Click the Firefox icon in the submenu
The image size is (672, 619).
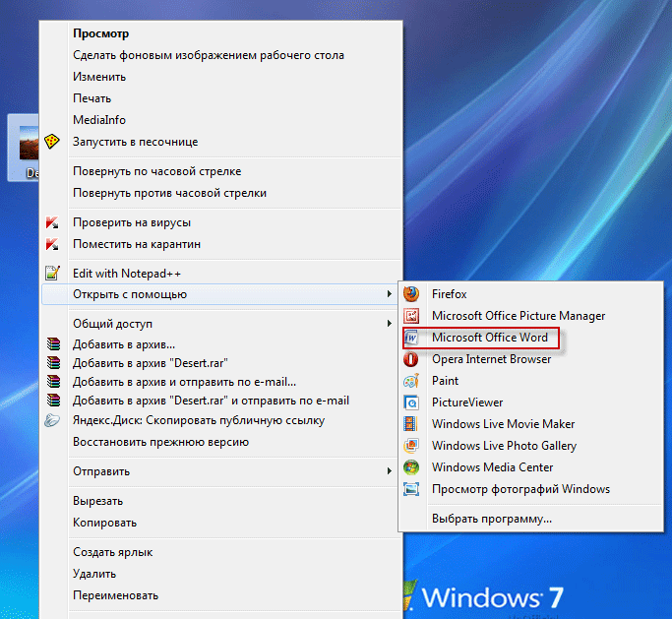(411, 294)
